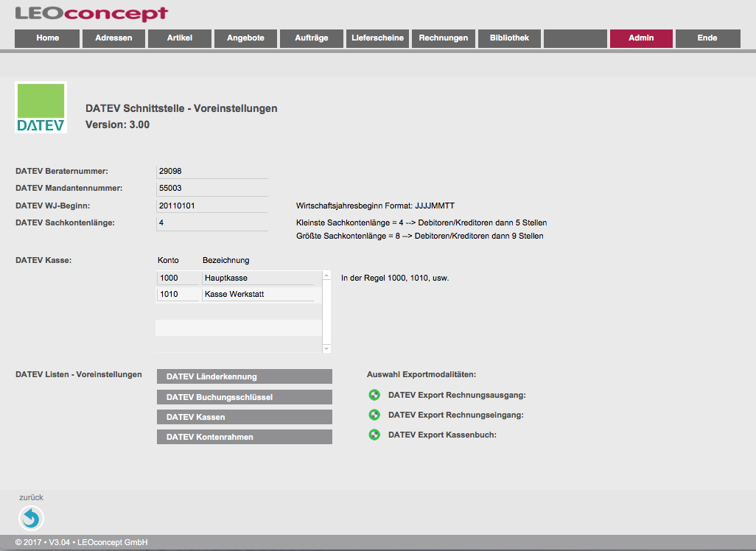Click green icon beside DATEV Export Rechnungsausgang
This screenshot has height=551, width=756.
374,395
